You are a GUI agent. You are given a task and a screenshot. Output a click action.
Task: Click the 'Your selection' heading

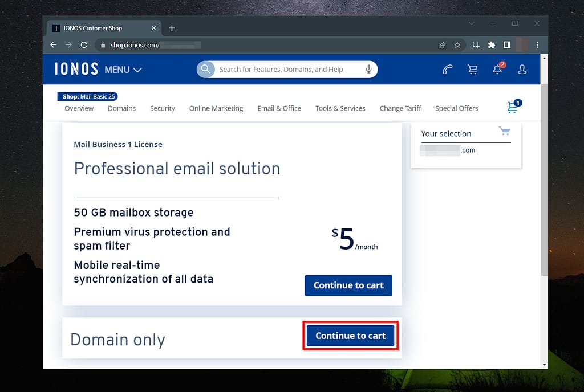(x=446, y=134)
